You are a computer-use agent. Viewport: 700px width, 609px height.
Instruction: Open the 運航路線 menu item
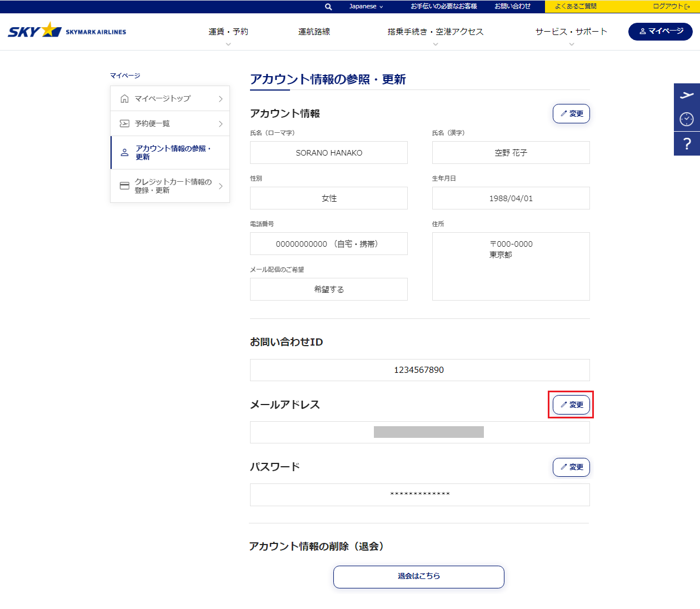click(314, 32)
